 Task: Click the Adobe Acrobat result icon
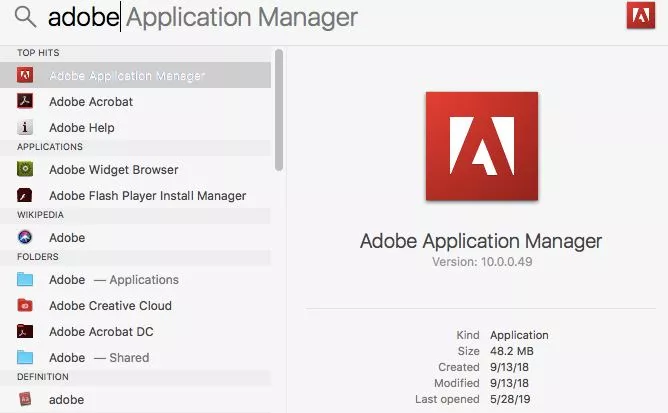[x=25, y=101]
